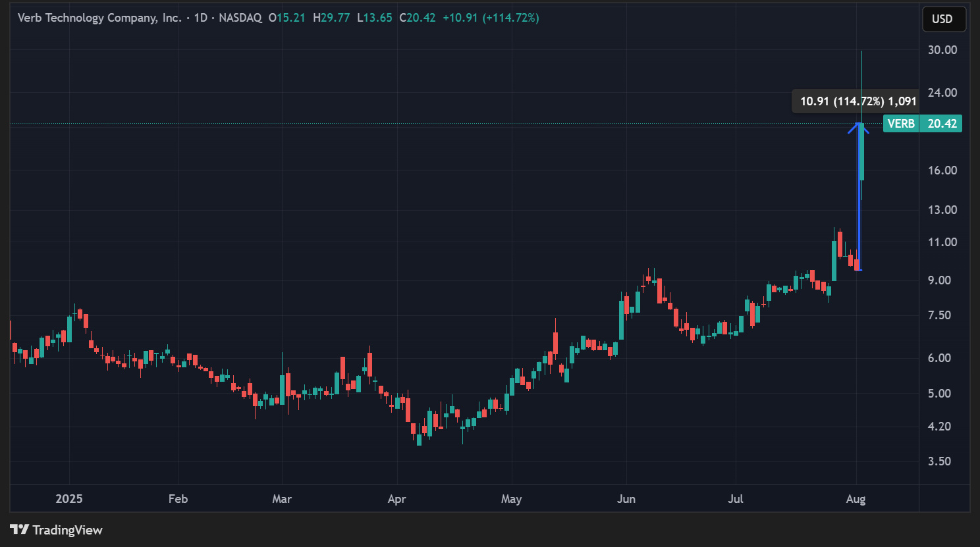This screenshot has width=980, height=547.
Task: Click the NASDAQ exchange label
Action: (x=240, y=18)
